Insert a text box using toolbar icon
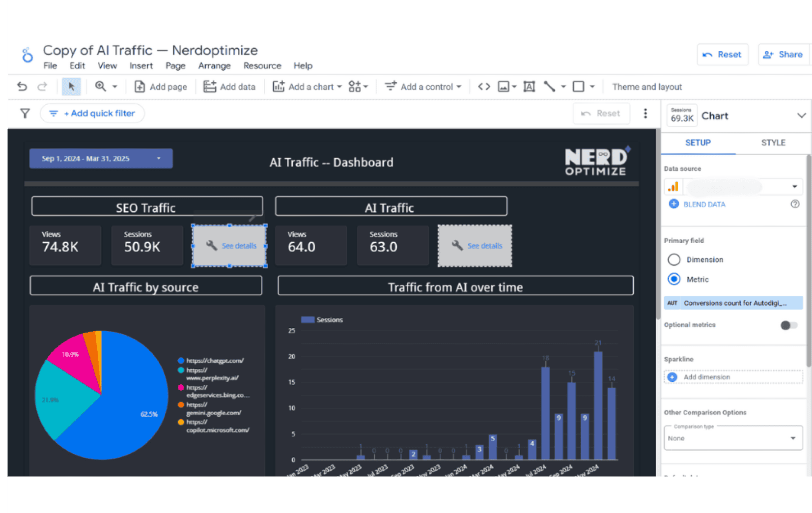This screenshot has height=513, width=812. [x=529, y=86]
